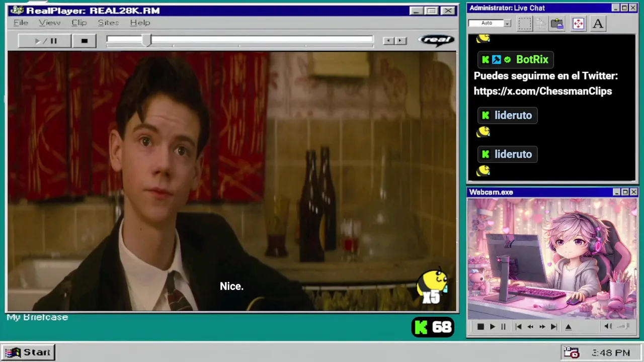Click the real logo in RealPlayer
Screen dimensions: 644x362
436,40
